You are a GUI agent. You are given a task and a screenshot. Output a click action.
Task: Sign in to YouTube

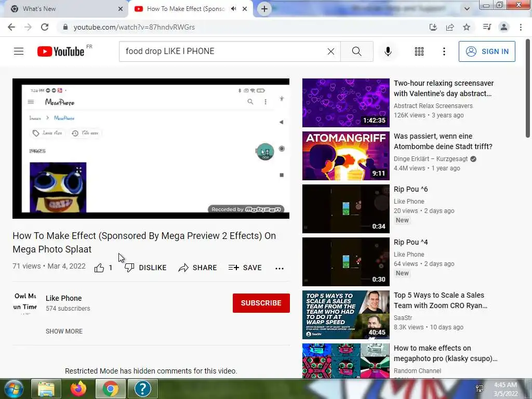tap(487, 51)
